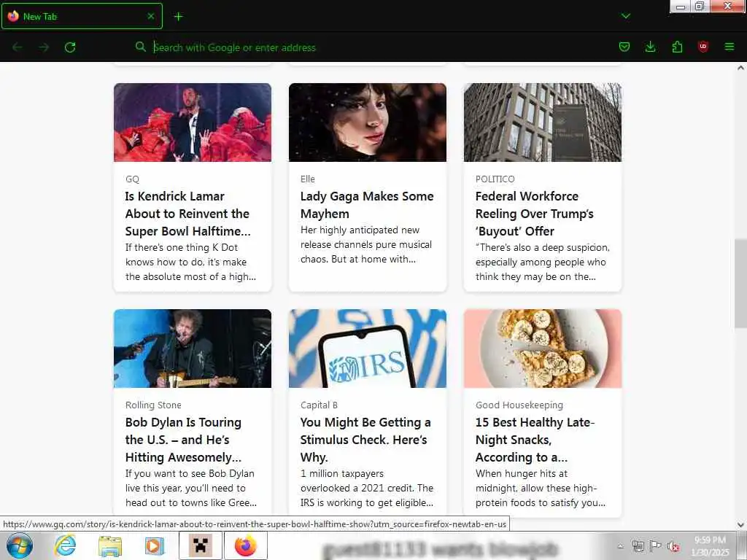Click the Elle source label
Screen dimensions: 747x560
308,179
